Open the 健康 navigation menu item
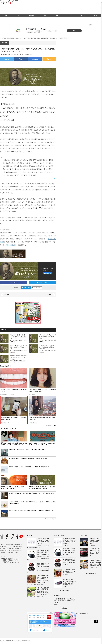The width and height of the screenshot is (102, 644). [45, 15]
